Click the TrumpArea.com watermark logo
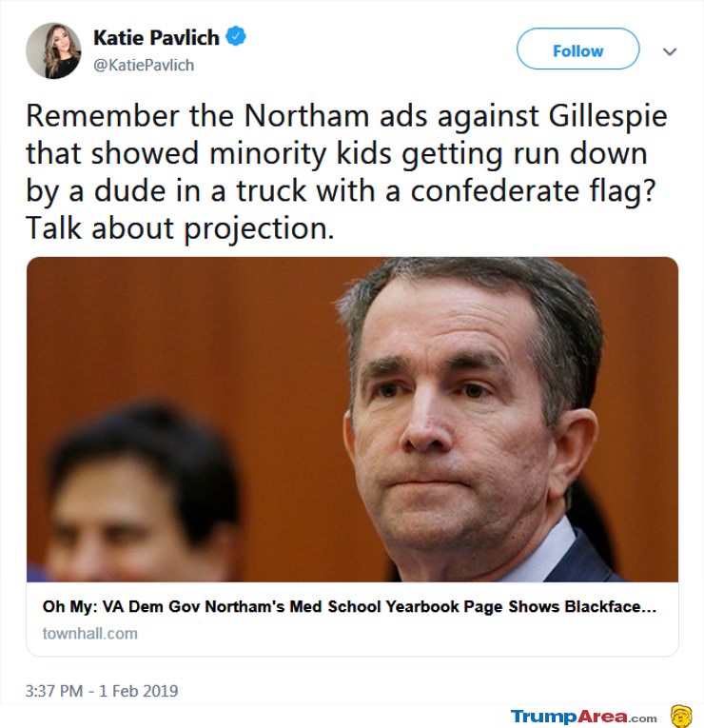This screenshot has width=704, height=728. click(x=584, y=716)
